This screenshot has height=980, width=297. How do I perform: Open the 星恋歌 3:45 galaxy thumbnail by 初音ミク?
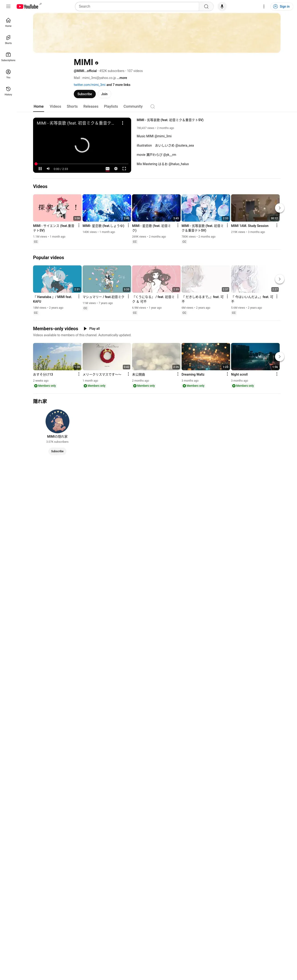156,208
